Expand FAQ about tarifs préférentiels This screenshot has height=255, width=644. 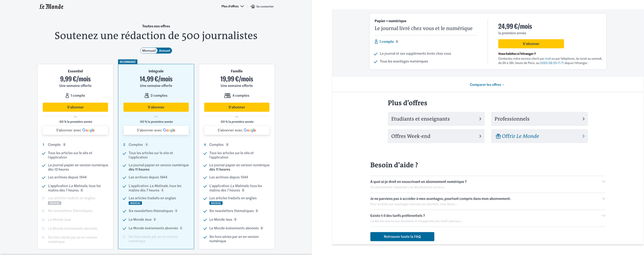[x=488, y=218]
